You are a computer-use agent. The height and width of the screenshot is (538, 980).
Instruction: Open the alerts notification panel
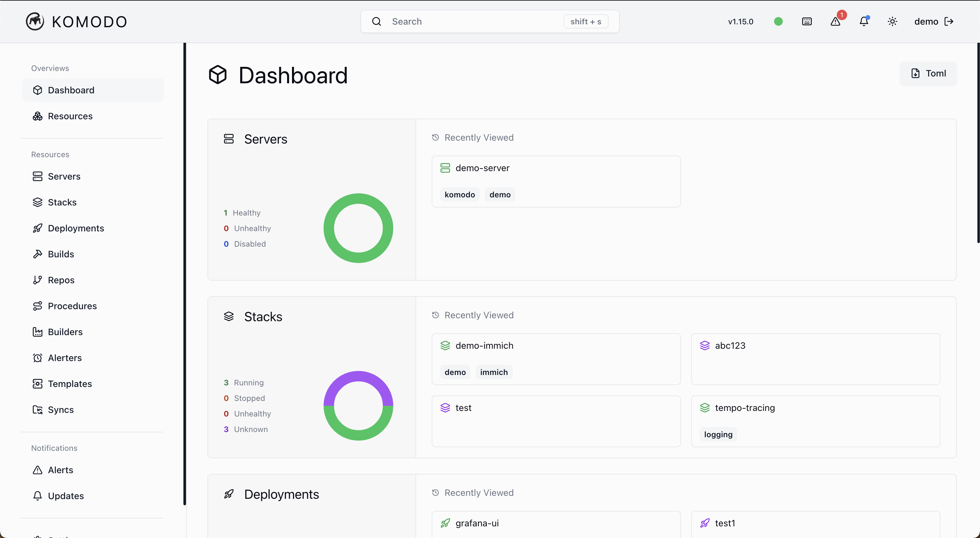[x=836, y=21]
